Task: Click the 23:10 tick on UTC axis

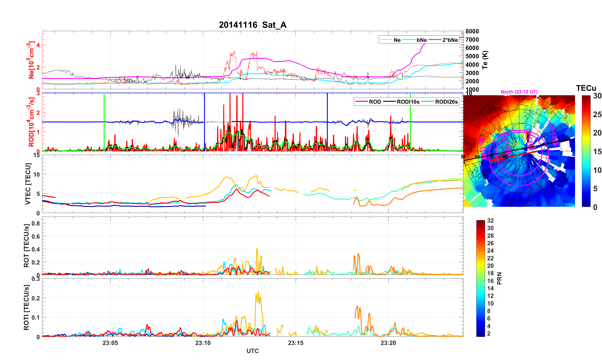Action: click(x=203, y=343)
